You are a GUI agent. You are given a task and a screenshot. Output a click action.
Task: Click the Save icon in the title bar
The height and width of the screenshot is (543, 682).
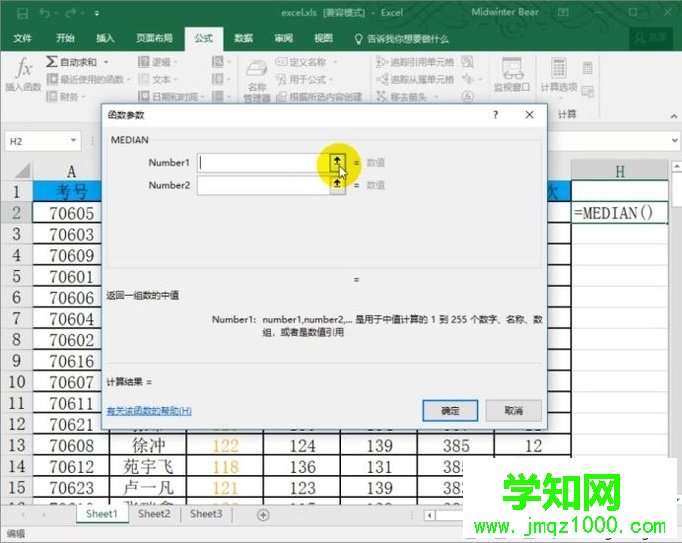tap(22, 13)
